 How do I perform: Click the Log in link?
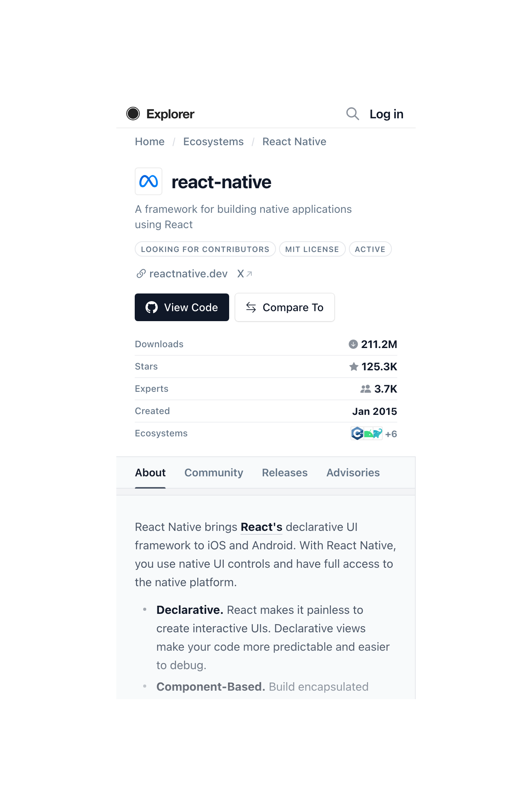click(x=386, y=114)
